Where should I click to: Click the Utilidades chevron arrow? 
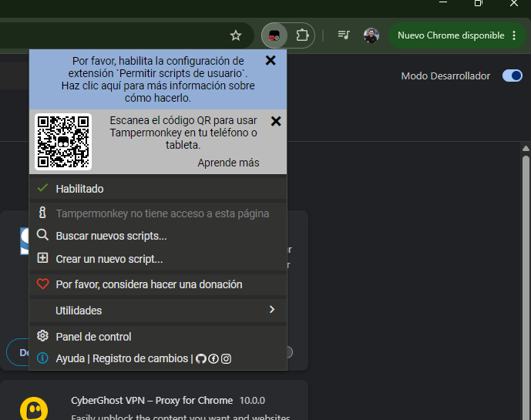click(x=271, y=309)
